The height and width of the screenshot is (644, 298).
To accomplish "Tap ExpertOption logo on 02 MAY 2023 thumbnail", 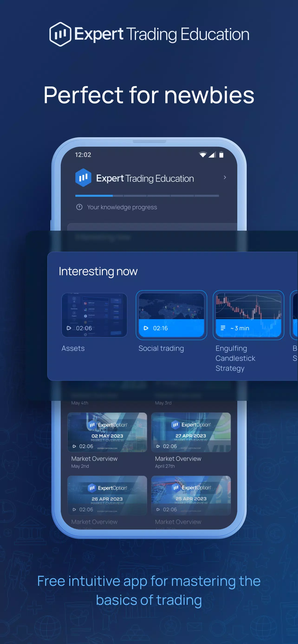I will pyautogui.click(x=108, y=425).
